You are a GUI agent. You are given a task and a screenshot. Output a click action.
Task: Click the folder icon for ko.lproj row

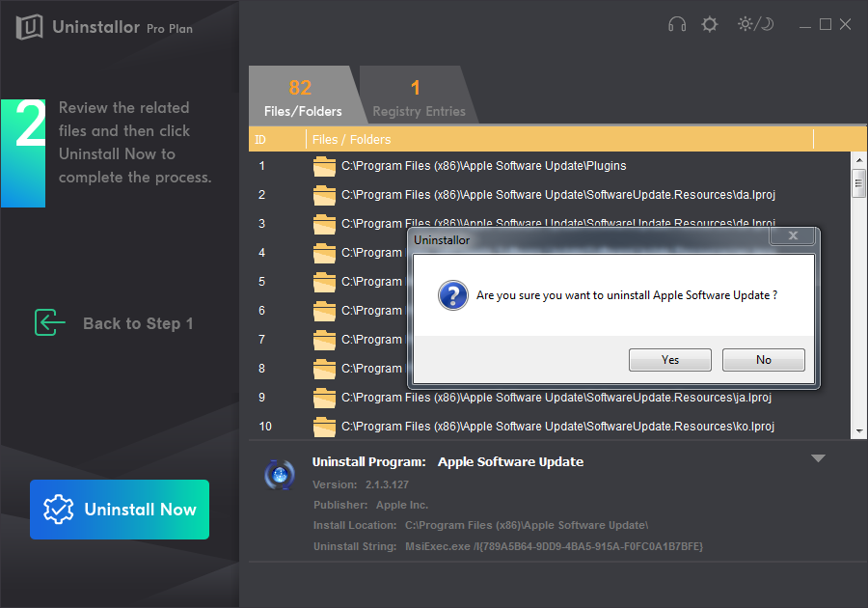tap(324, 427)
